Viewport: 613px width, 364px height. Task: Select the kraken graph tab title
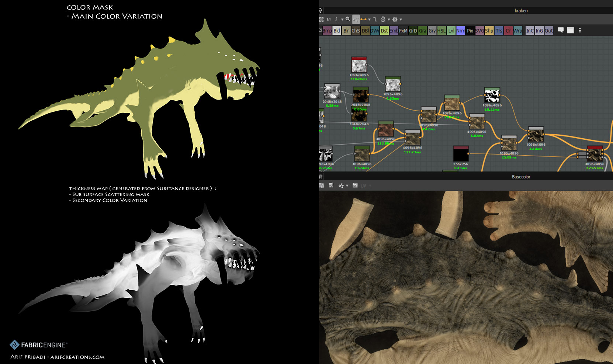pyautogui.click(x=521, y=11)
